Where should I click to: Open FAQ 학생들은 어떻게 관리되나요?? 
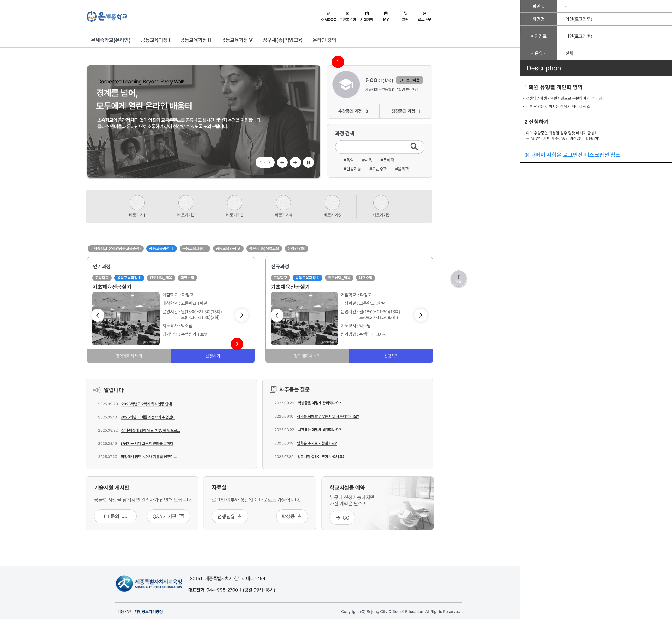319,403
